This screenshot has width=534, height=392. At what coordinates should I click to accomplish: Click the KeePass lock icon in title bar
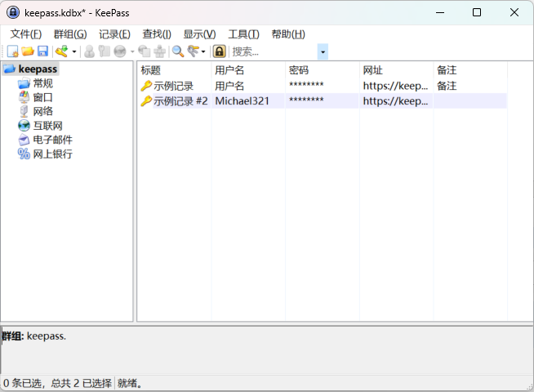[13, 12]
